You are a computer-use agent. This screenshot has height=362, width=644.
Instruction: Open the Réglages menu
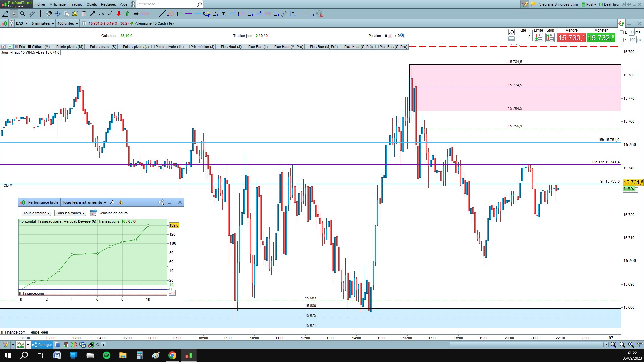point(108,4)
